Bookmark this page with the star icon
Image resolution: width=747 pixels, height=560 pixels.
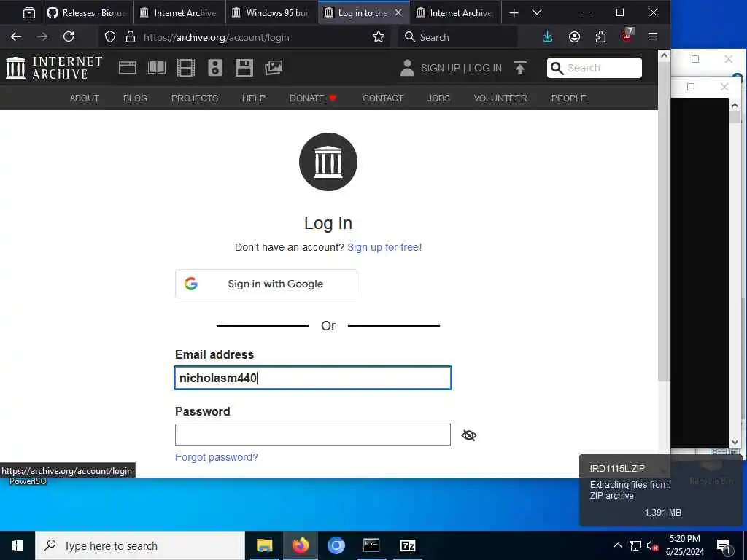coord(379,36)
